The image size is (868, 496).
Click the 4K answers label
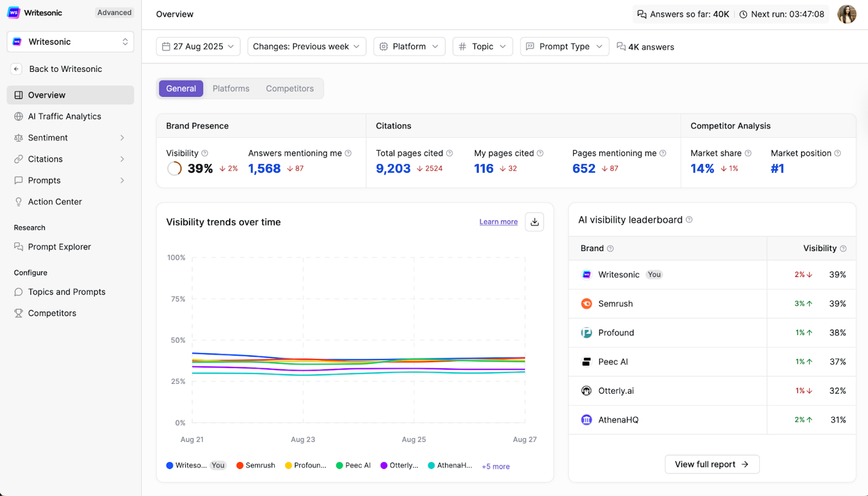pos(646,47)
